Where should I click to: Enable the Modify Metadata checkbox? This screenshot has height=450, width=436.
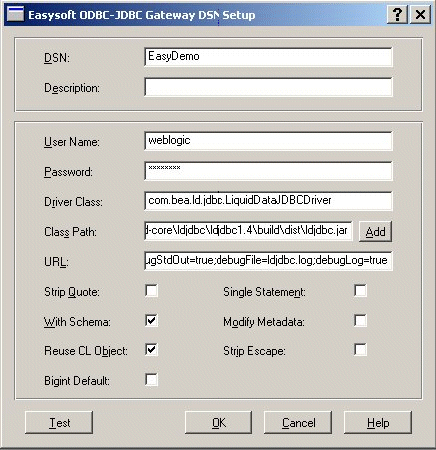tap(360, 321)
